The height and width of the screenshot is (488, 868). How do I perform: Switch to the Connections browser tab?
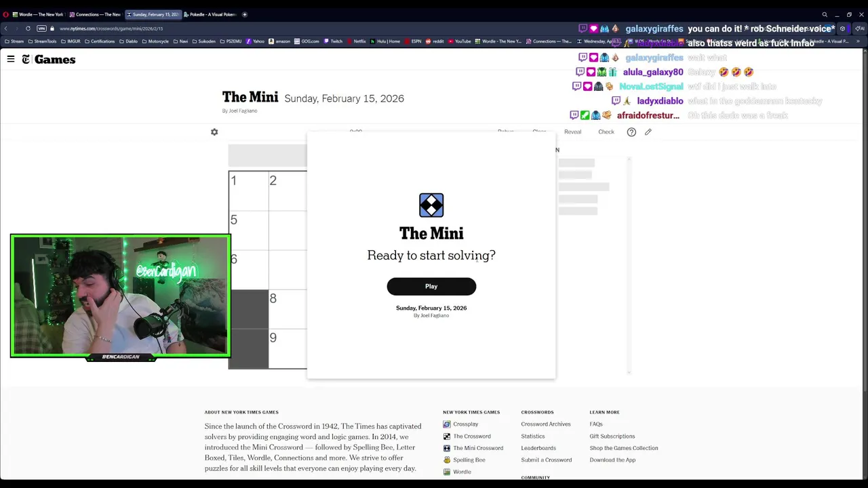coord(95,14)
